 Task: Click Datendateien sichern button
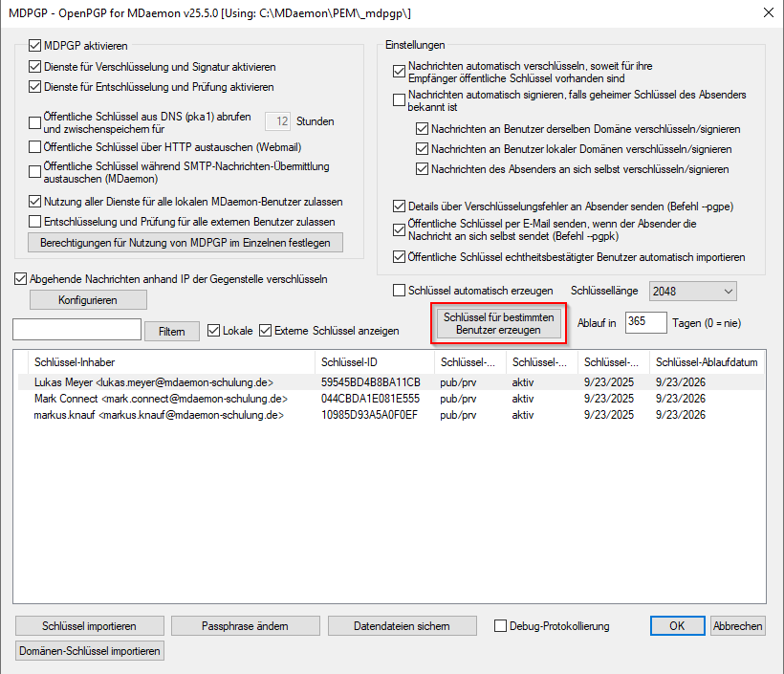(401, 626)
